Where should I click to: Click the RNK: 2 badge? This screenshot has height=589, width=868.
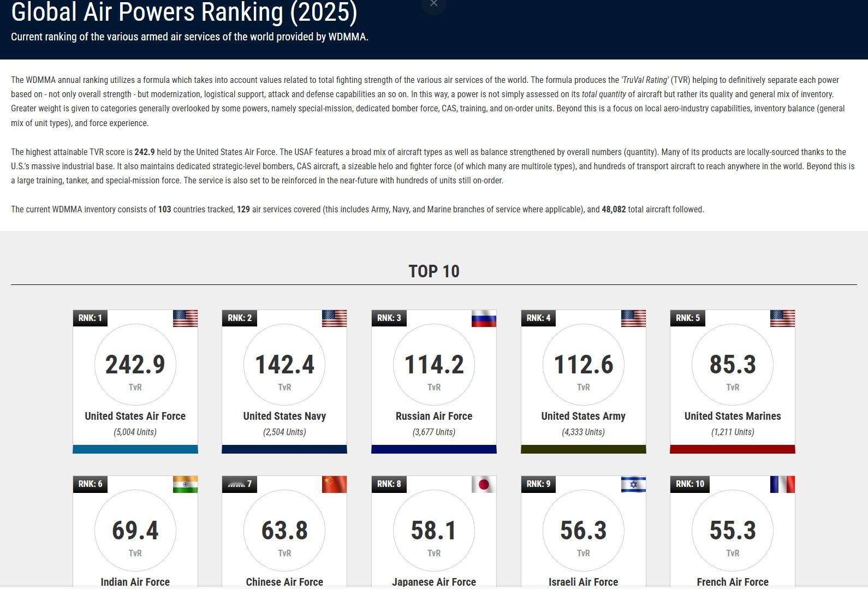pos(240,318)
